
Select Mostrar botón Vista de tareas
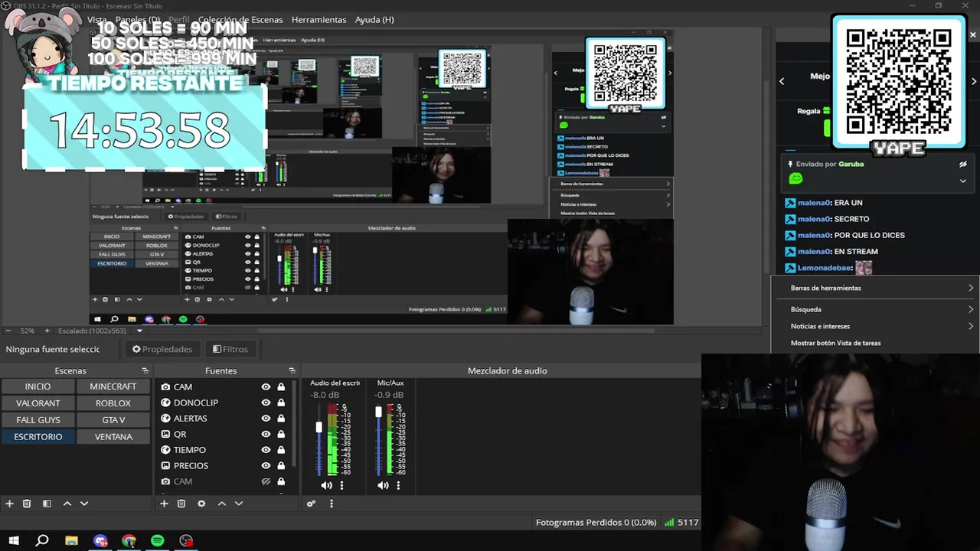click(x=835, y=343)
